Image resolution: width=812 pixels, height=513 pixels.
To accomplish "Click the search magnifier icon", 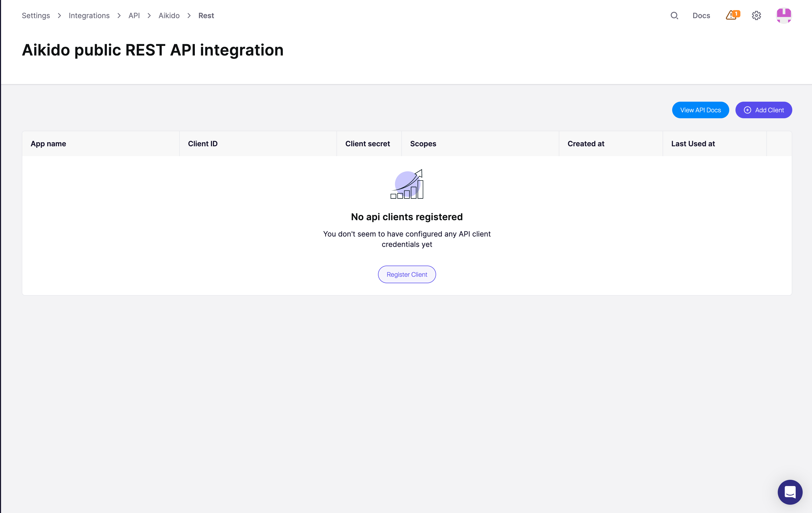I will coord(674,16).
